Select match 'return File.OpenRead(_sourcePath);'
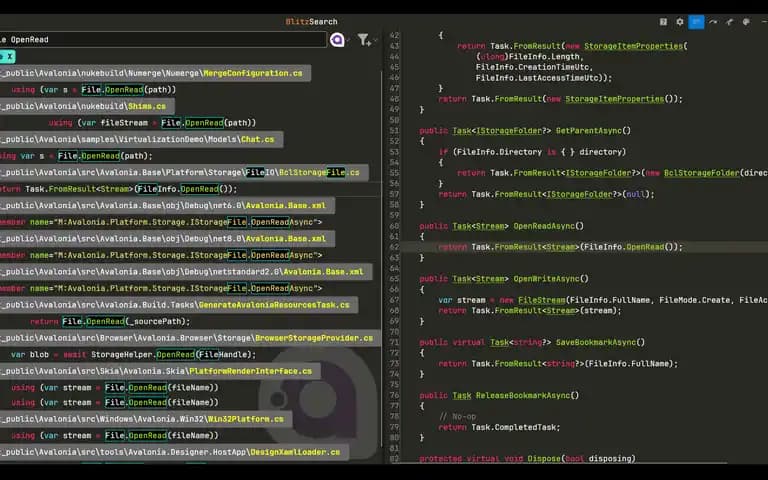768x480 pixels. [110, 321]
